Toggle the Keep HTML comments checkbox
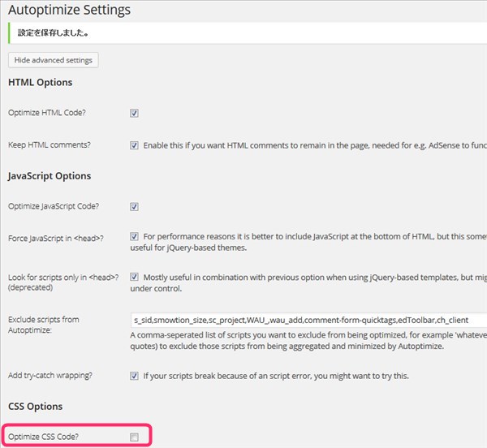This screenshot has width=487, height=448. tap(134, 145)
